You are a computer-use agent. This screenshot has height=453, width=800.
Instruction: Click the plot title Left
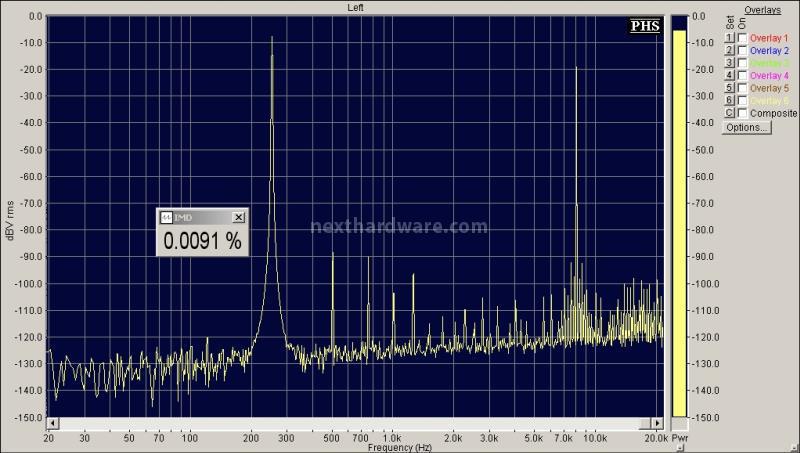tap(356, 7)
